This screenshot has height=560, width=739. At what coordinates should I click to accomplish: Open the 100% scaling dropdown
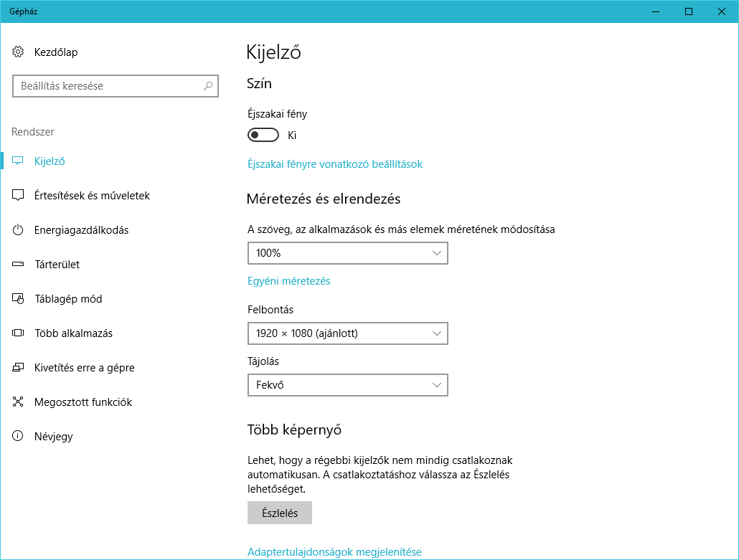click(348, 253)
